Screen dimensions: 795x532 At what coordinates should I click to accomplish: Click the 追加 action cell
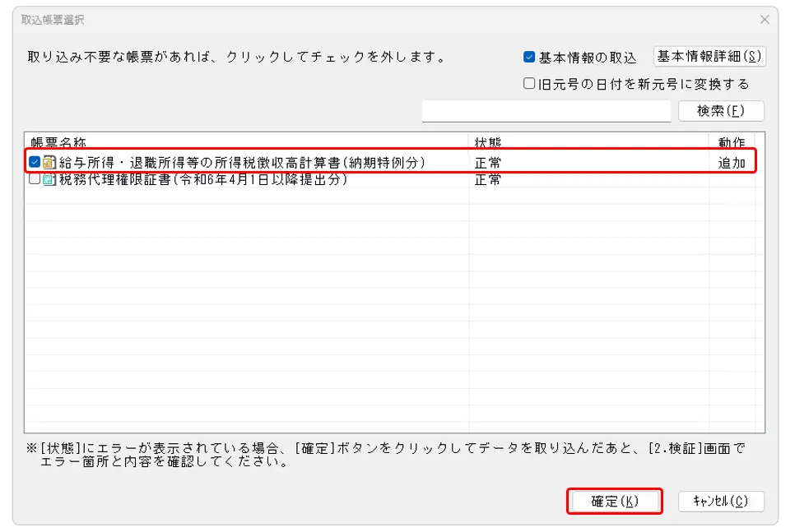[731, 162]
